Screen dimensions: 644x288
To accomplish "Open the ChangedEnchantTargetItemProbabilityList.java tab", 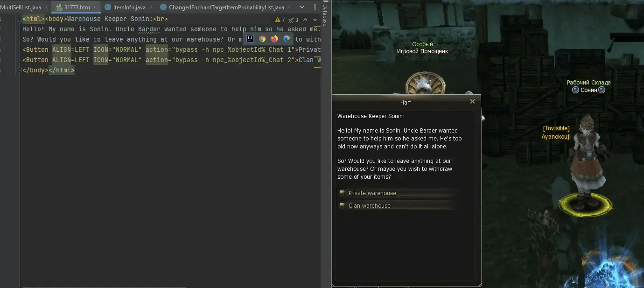I will (x=226, y=7).
